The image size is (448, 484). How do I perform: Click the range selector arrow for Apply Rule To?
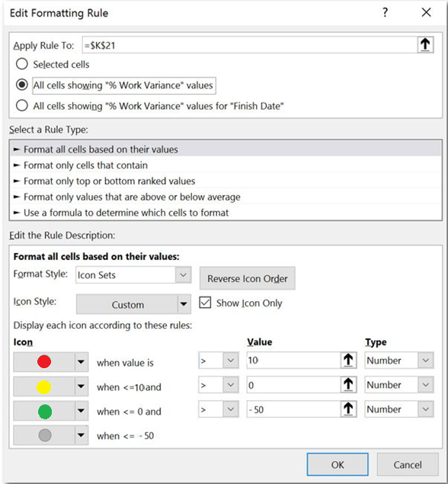point(425,45)
